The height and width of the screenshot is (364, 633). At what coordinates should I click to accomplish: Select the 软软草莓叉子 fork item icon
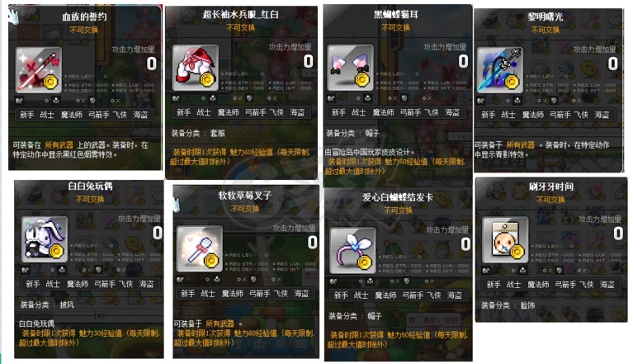pos(200,249)
